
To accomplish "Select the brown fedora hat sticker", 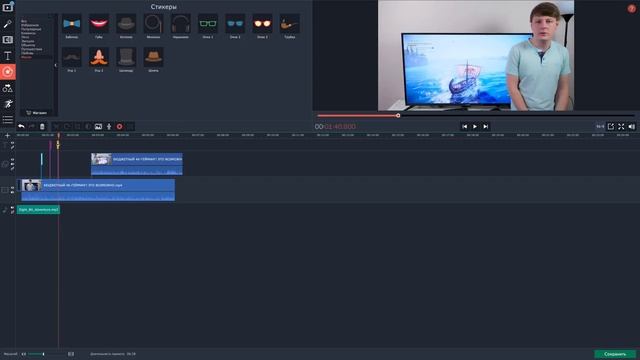I will [x=153, y=57].
